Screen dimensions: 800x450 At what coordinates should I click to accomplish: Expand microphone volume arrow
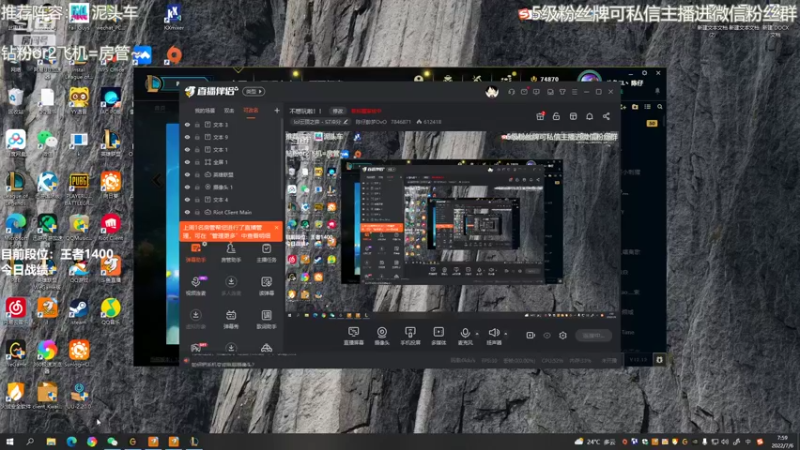click(477, 334)
